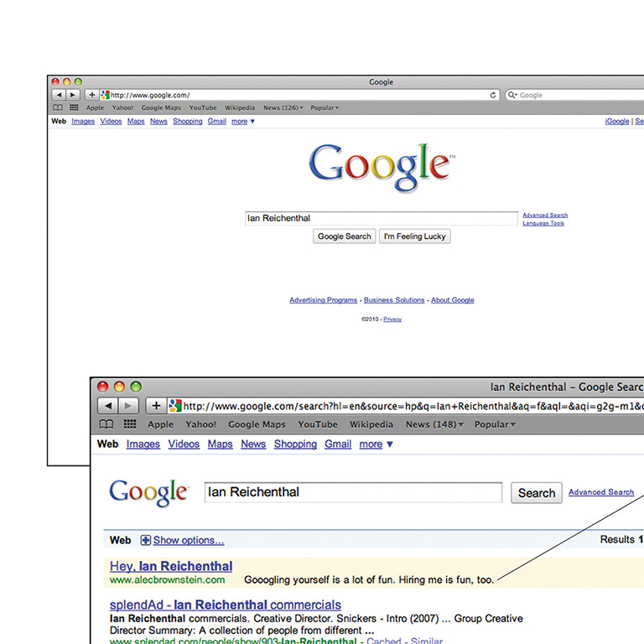Open Hey, Ian Reichenthal ad link
Viewport: 644px width, 644px height.
171,566
